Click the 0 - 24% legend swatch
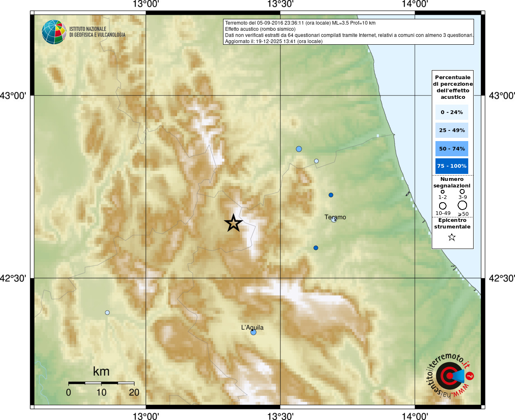The width and height of the screenshot is (515, 420). point(452,112)
